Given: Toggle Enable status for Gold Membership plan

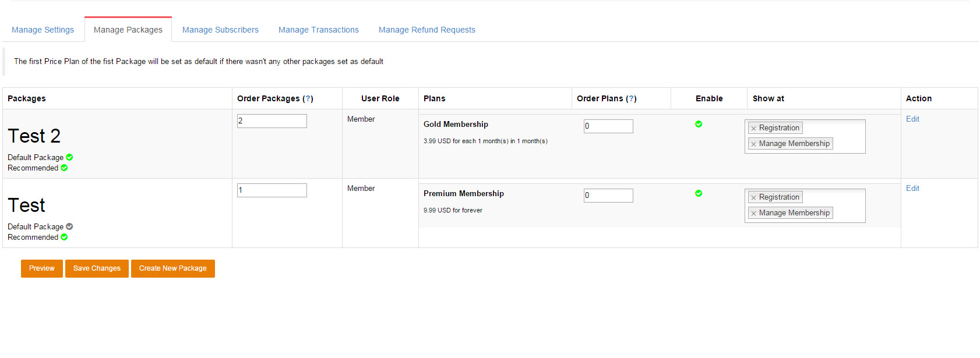Looking at the screenshot, I should (x=699, y=124).
